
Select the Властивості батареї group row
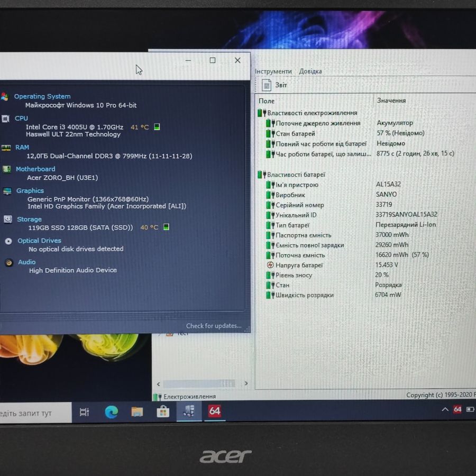coord(291,175)
